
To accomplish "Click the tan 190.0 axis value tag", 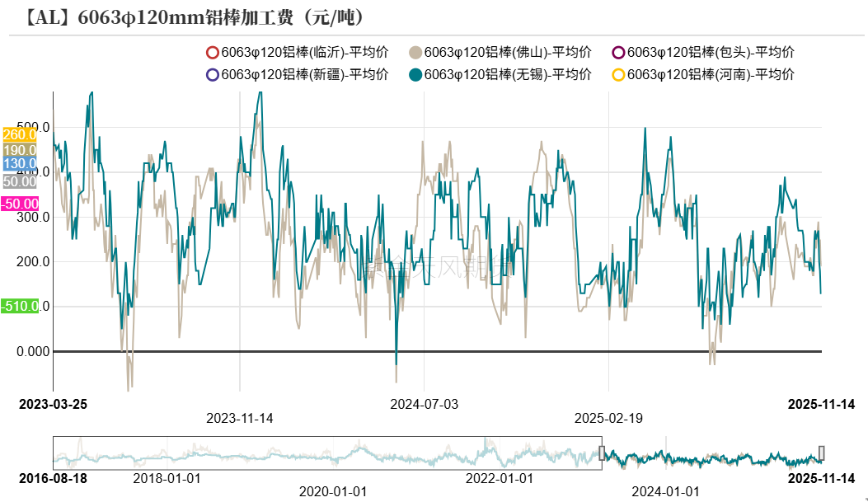I will tap(19, 150).
